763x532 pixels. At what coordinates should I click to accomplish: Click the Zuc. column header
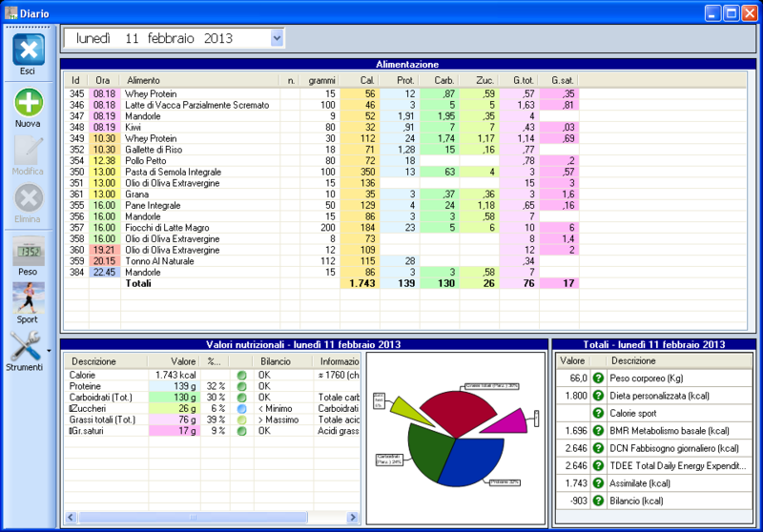coord(479,80)
